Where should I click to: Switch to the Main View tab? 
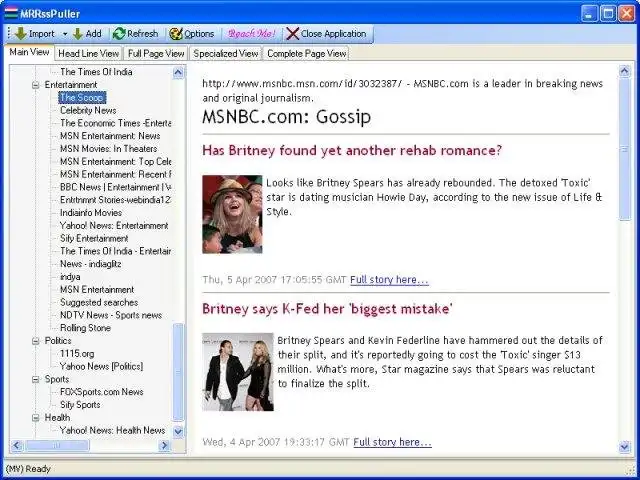29,52
